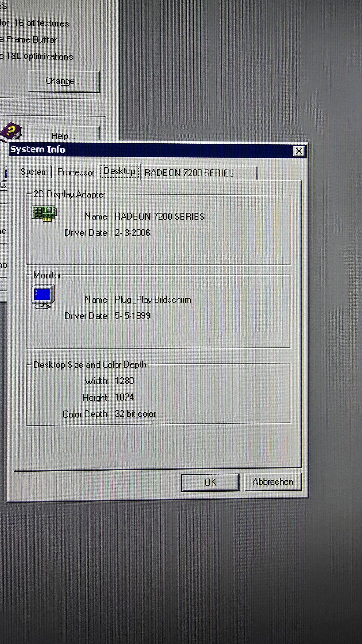Select the Desktop tab

[x=119, y=171]
